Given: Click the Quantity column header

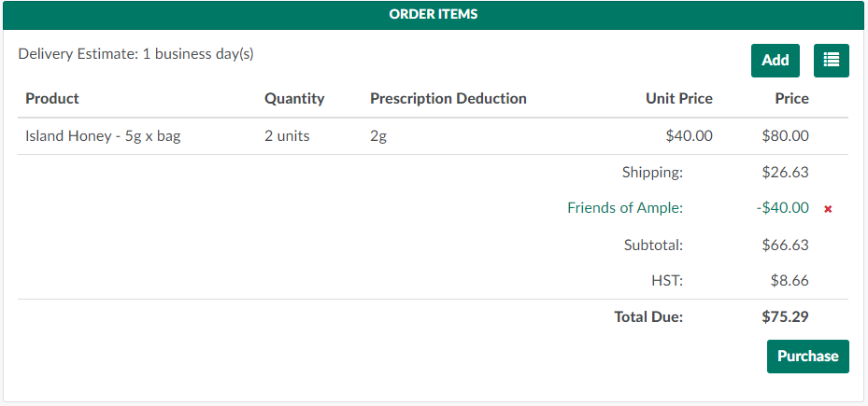Looking at the screenshot, I should click(x=294, y=99).
